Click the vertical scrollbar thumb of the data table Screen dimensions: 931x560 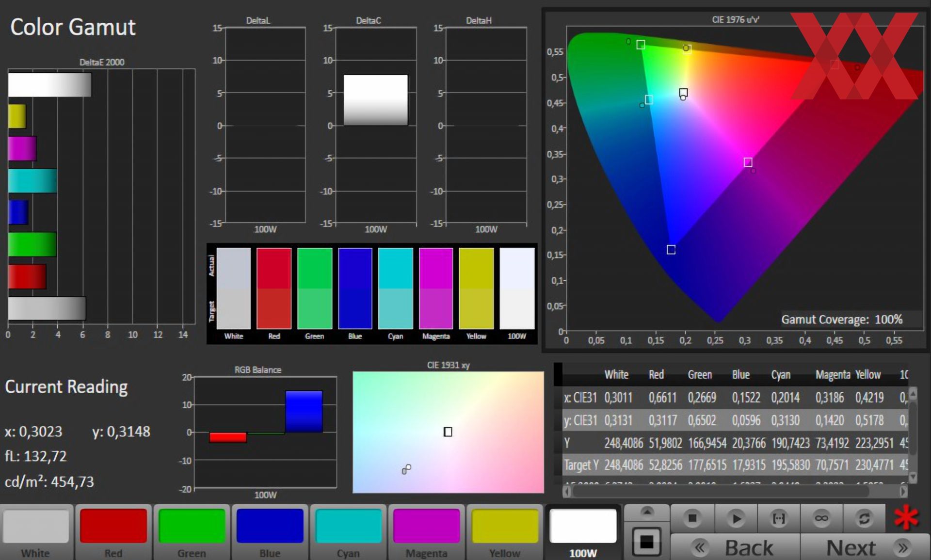[x=913, y=427]
